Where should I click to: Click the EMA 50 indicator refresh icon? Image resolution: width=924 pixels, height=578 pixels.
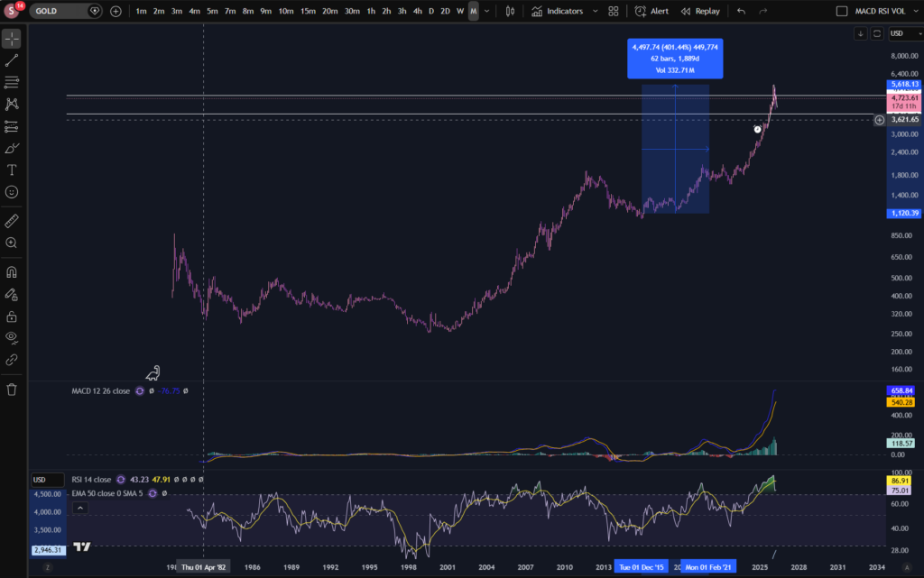click(x=152, y=493)
